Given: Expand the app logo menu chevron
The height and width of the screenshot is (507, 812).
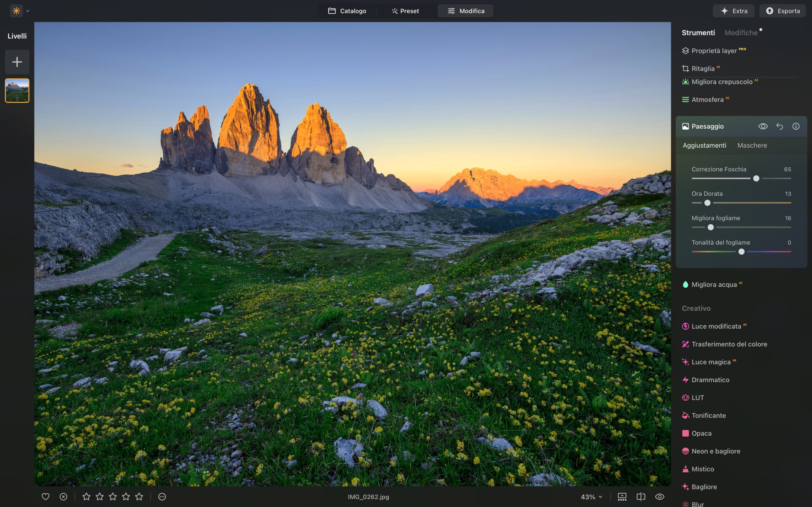Looking at the screenshot, I should tap(28, 11).
